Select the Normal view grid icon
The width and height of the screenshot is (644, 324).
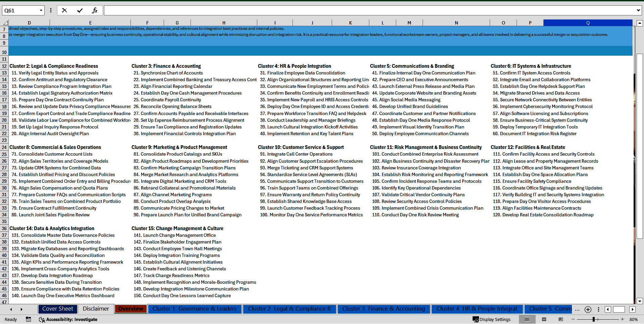coord(527,319)
